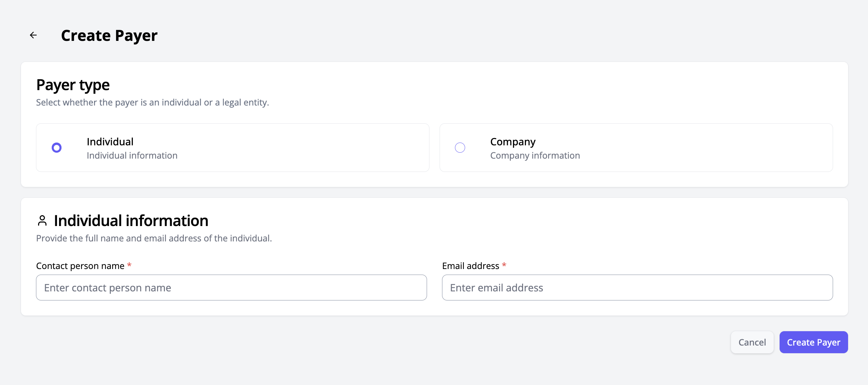Click the "Contact person name" label
The height and width of the screenshot is (385, 868).
coord(80,266)
